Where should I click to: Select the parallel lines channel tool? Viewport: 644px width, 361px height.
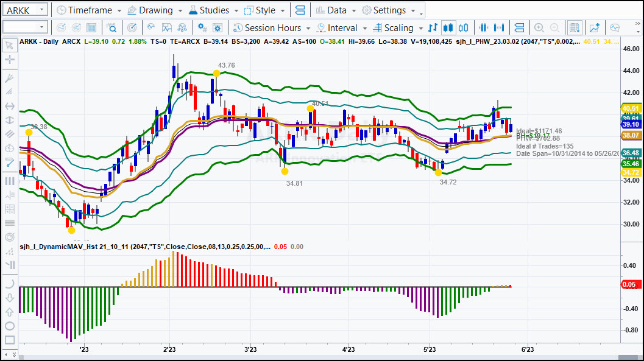pyautogui.click(x=10, y=134)
